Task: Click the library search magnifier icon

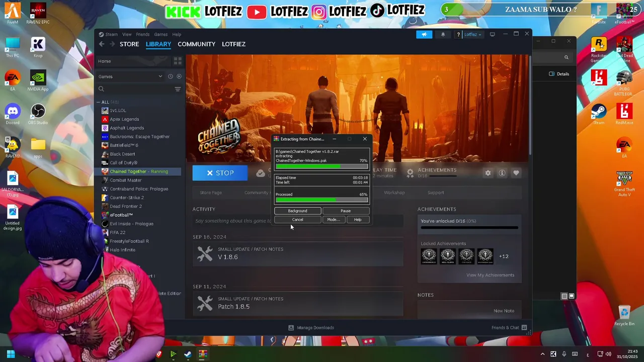Action: (x=101, y=89)
